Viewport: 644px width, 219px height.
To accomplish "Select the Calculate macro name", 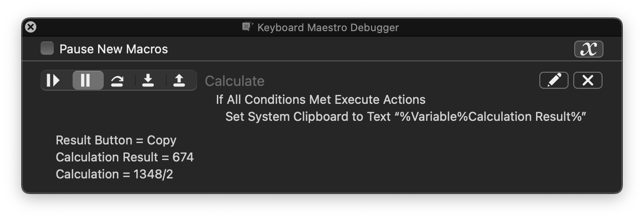I will pos(234,81).
